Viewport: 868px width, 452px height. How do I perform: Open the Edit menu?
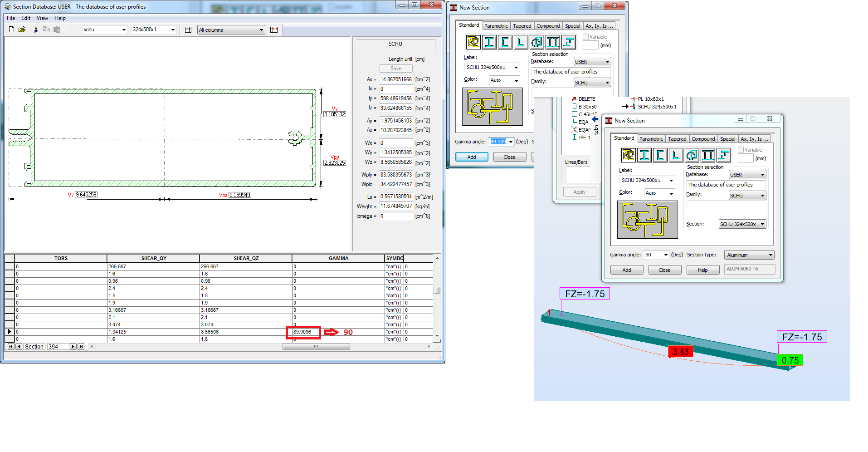coord(25,18)
